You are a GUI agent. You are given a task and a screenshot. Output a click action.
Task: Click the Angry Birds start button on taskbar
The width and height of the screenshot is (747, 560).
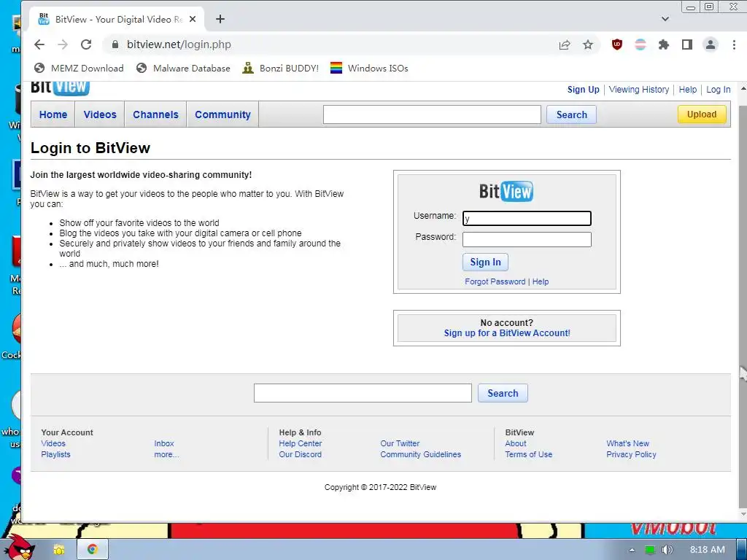[18, 548]
